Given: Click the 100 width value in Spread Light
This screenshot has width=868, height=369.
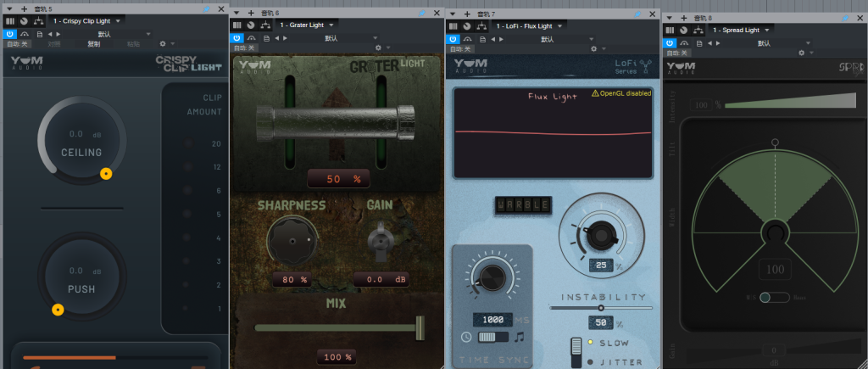Looking at the screenshot, I should pyautogui.click(x=775, y=269).
